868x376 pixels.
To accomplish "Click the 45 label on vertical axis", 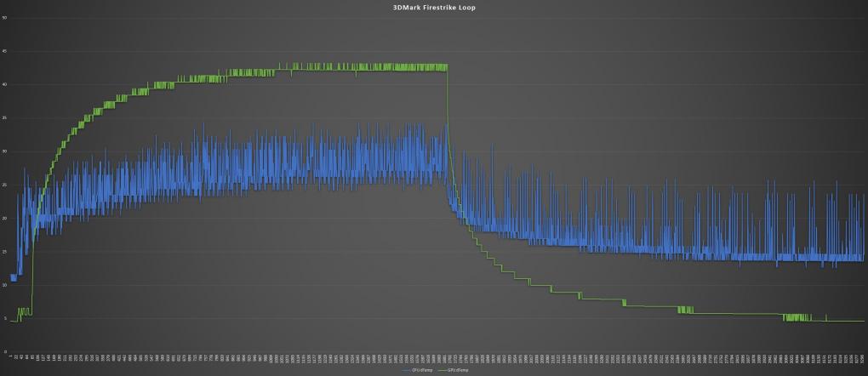I will click(x=4, y=52).
